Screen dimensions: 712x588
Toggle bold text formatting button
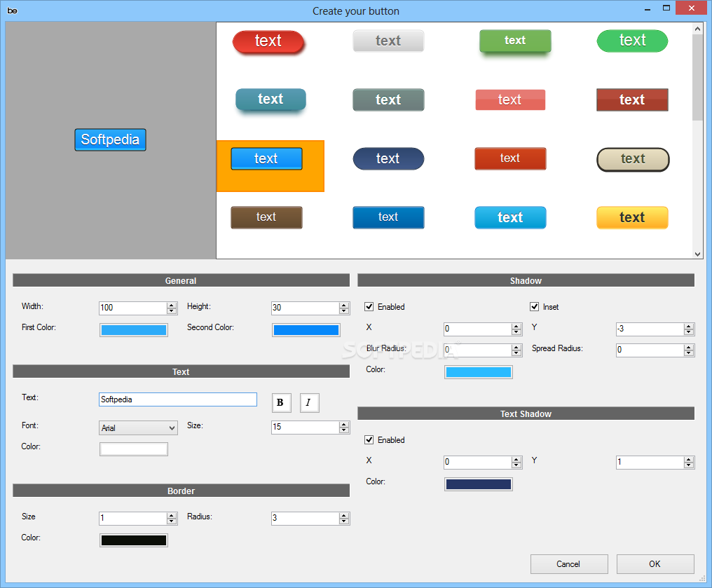click(x=281, y=403)
